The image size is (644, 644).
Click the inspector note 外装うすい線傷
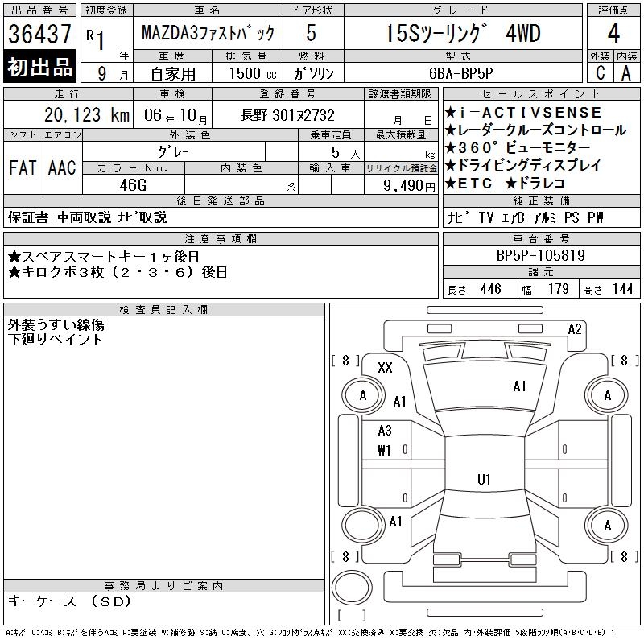click(56, 325)
